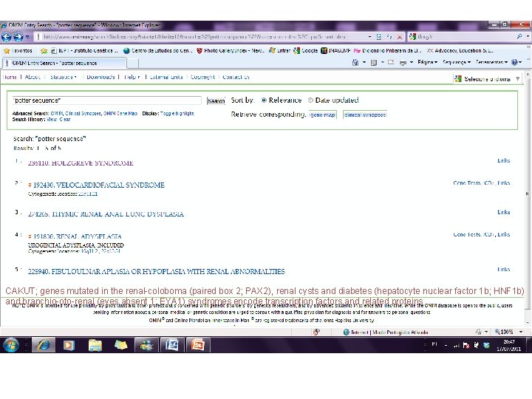
Task: Click the Search button
Action: click(x=216, y=100)
